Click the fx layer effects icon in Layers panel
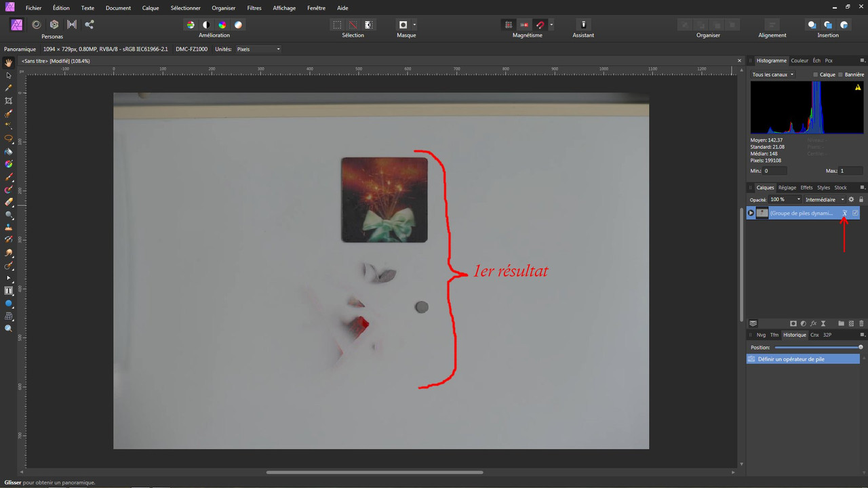This screenshot has height=488, width=868. [x=813, y=323]
